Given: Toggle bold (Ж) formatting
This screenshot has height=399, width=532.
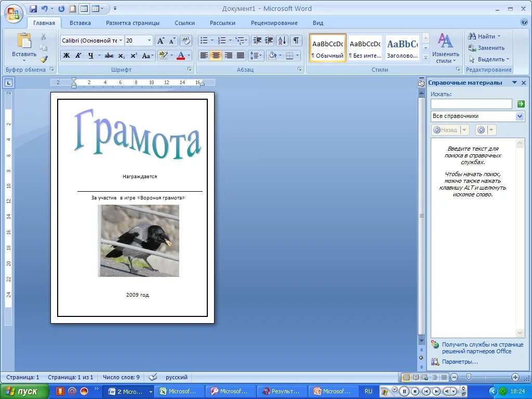Looking at the screenshot, I should click(66, 55).
